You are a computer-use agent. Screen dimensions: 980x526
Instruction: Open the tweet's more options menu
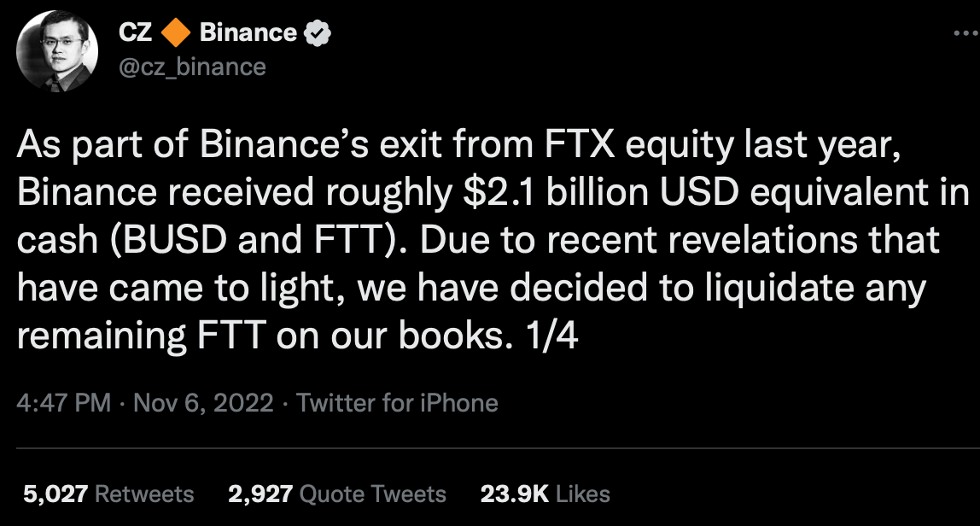click(x=967, y=31)
